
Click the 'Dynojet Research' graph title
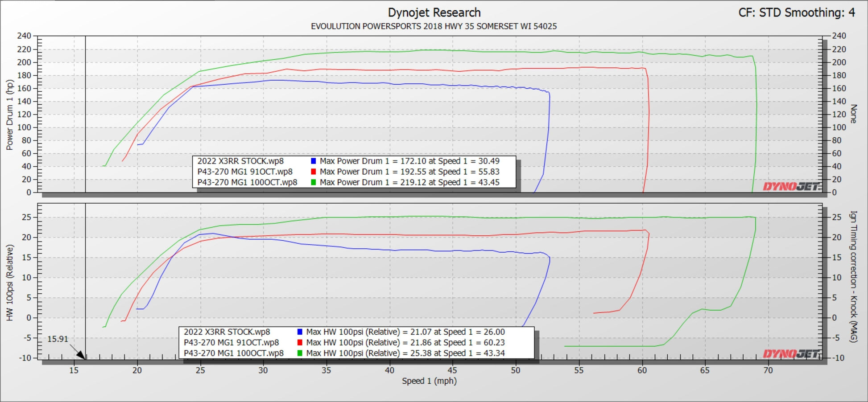[434, 12]
